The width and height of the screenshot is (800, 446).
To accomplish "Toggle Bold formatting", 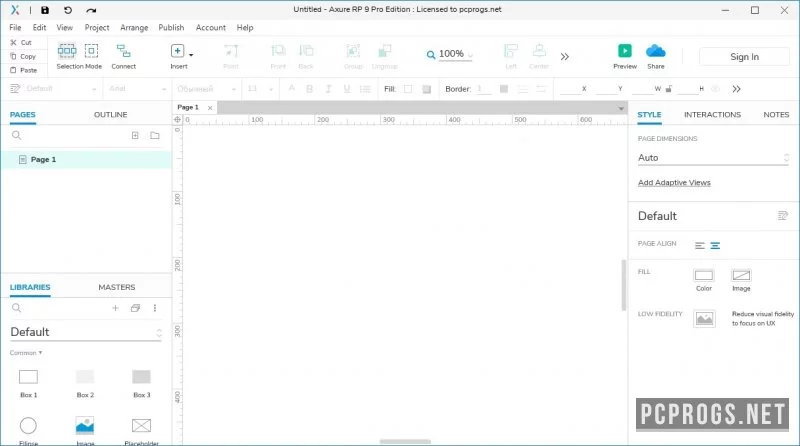I will pyautogui.click(x=309, y=89).
